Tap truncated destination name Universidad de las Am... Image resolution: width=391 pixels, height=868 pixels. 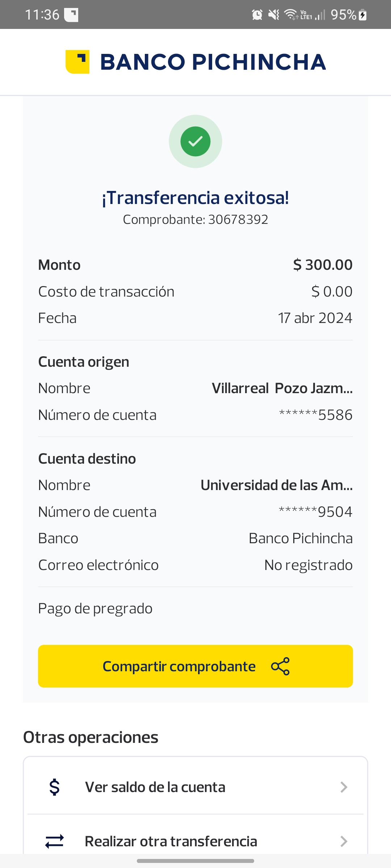[x=277, y=485]
